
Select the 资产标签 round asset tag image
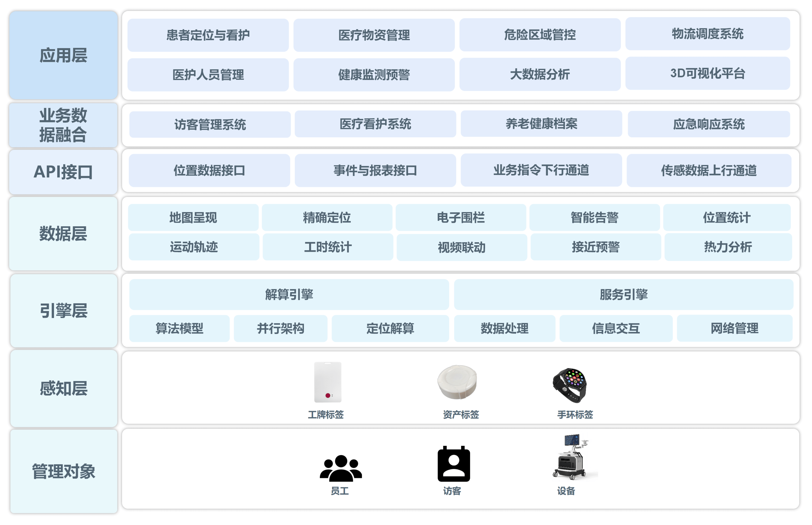pyautogui.click(x=457, y=382)
